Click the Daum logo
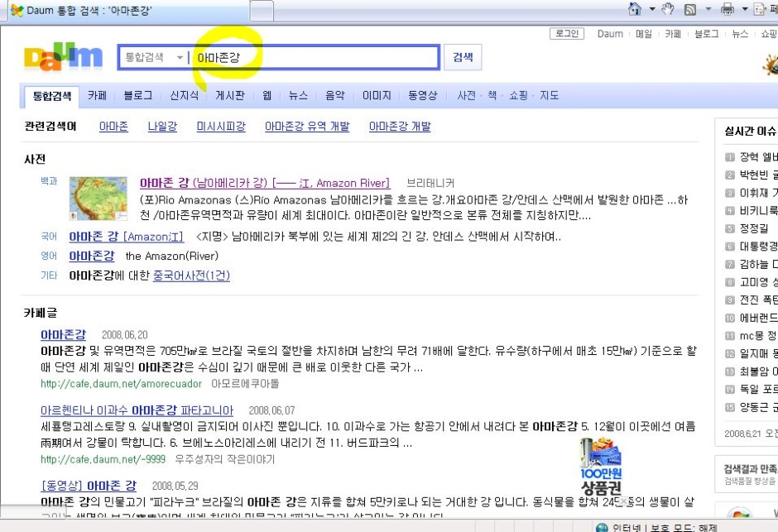 tap(63, 56)
